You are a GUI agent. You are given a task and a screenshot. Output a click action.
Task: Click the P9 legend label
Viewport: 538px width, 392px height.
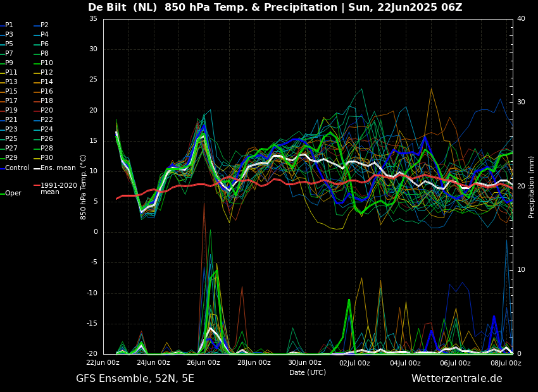pos(6,63)
